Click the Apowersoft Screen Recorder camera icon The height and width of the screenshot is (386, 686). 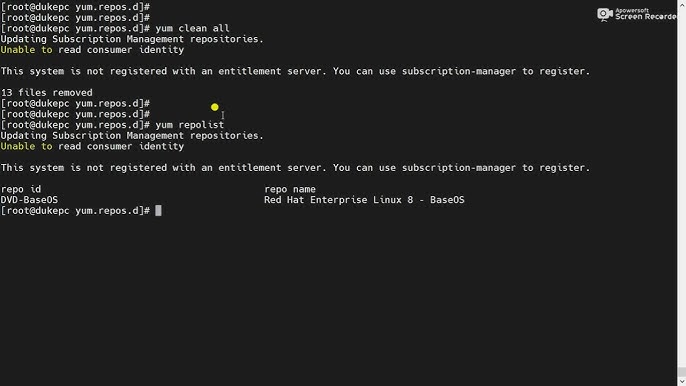coord(605,14)
